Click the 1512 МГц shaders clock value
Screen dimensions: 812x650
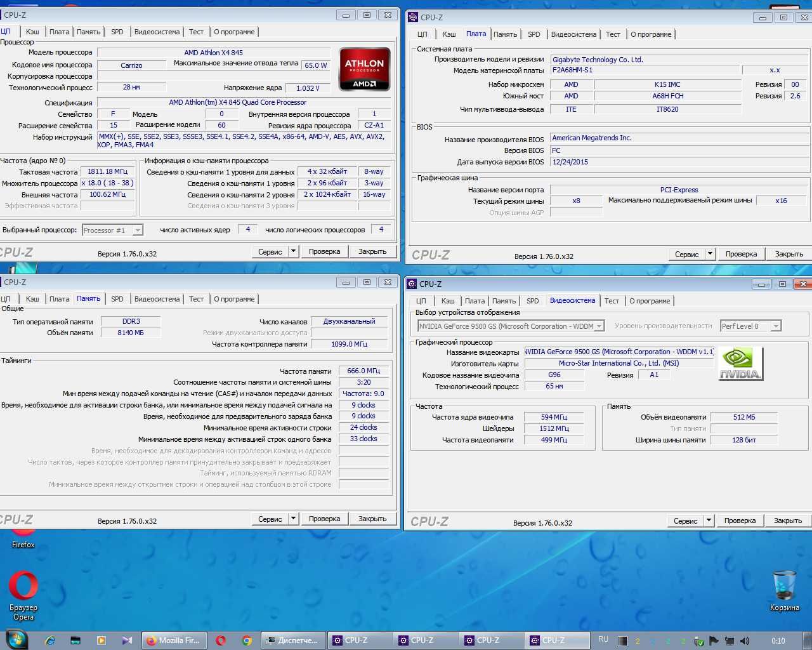[554, 428]
